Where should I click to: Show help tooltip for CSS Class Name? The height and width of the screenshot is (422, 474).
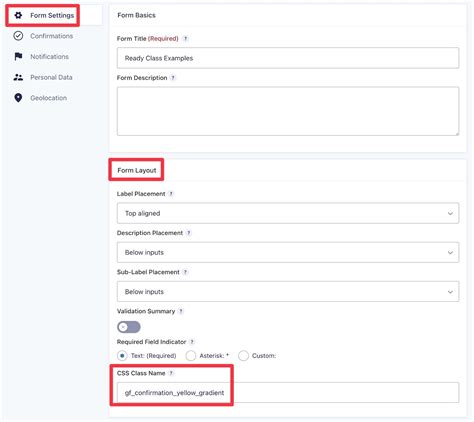[171, 373]
